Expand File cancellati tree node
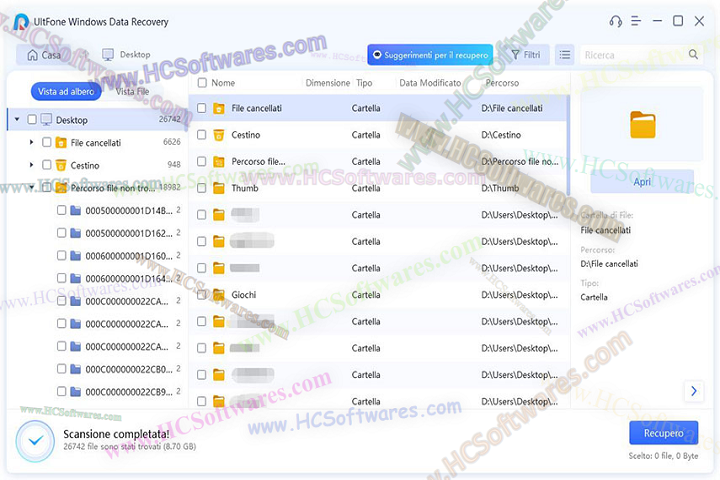The image size is (720, 480). tap(31, 142)
